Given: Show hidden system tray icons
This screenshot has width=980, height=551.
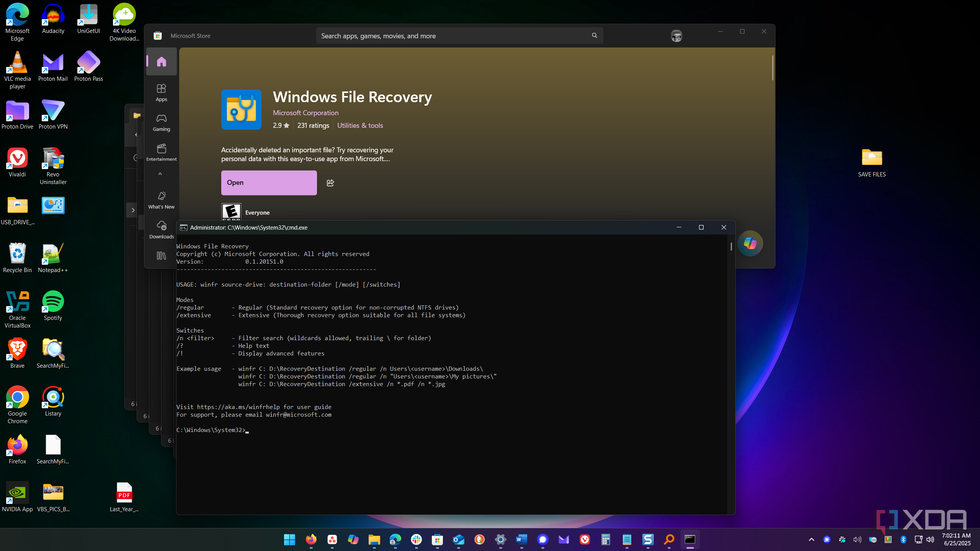Looking at the screenshot, I should pyautogui.click(x=811, y=540).
